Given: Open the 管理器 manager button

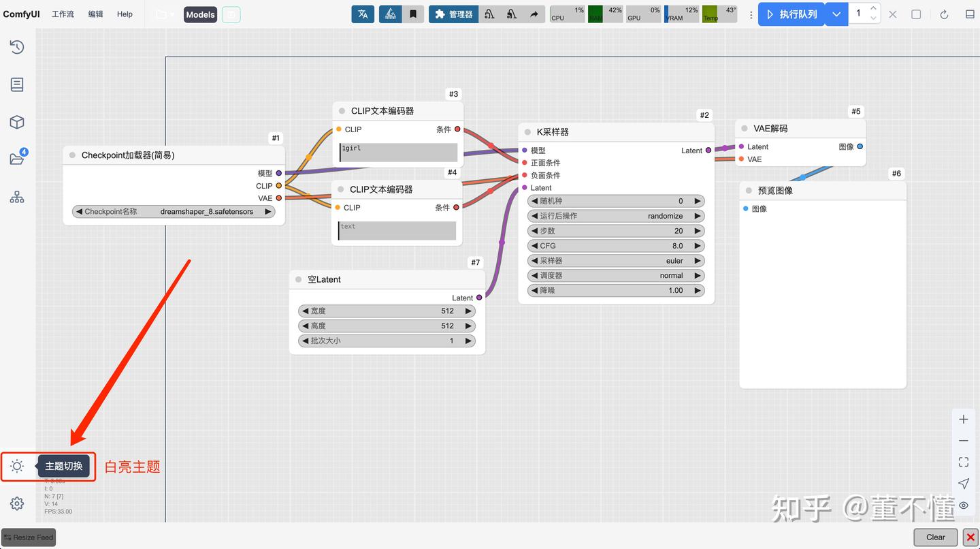Looking at the screenshot, I should click(x=453, y=14).
